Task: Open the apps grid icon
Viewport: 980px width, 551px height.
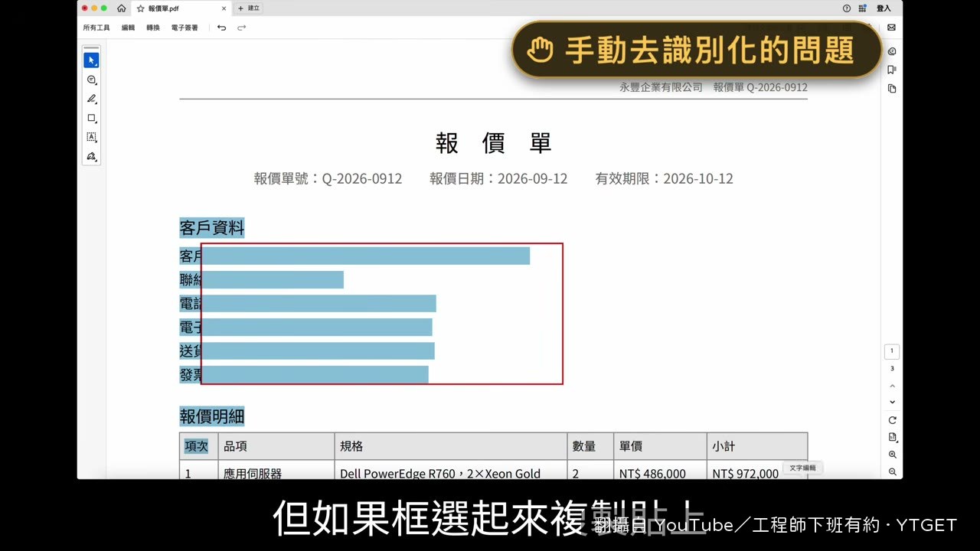Action: 863,8
